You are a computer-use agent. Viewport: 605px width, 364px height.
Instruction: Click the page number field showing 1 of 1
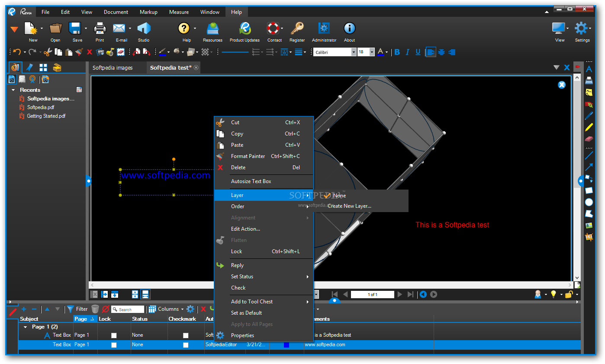click(x=373, y=294)
